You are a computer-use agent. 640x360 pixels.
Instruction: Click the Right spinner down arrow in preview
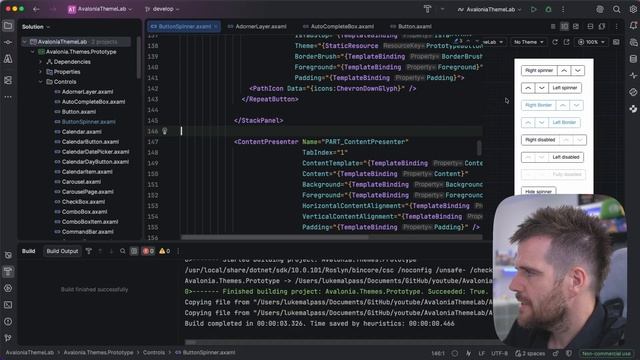578,71
